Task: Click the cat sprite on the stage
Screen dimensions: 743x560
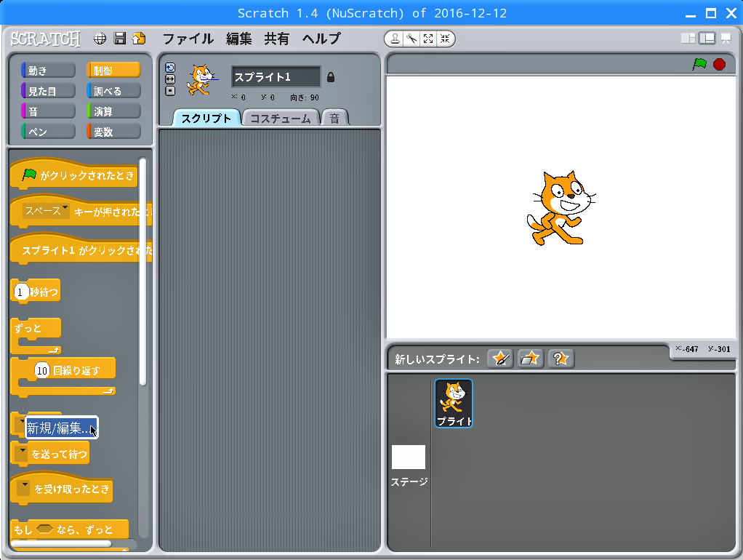Action: pos(561,208)
